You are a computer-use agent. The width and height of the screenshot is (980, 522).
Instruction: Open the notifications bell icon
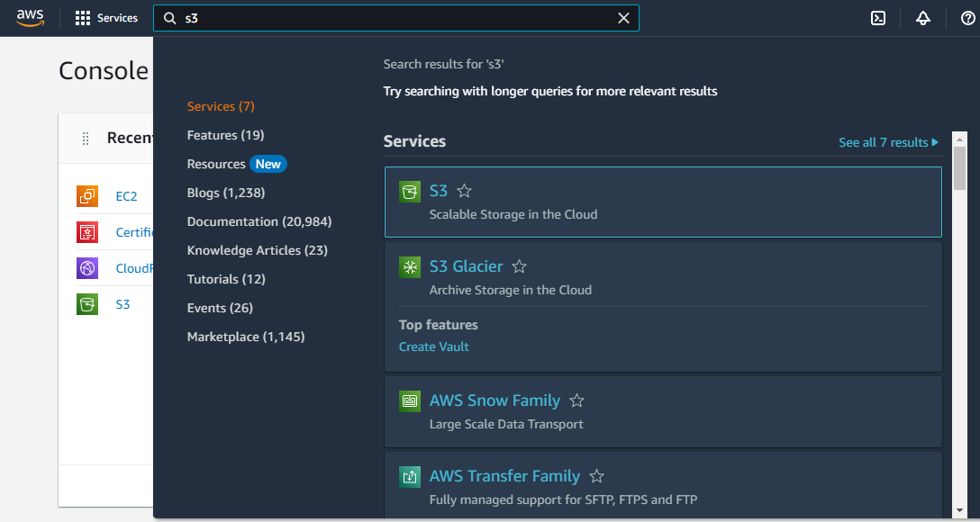coord(923,17)
